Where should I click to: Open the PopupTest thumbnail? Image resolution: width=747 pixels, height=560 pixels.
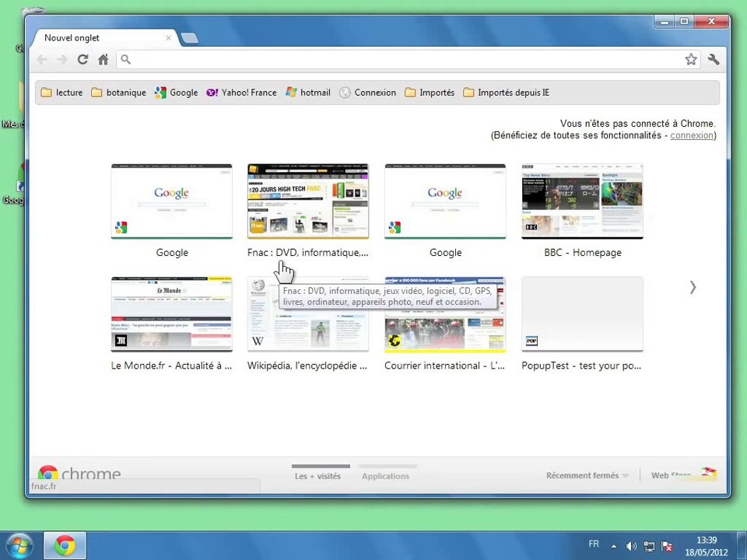click(582, 314)
